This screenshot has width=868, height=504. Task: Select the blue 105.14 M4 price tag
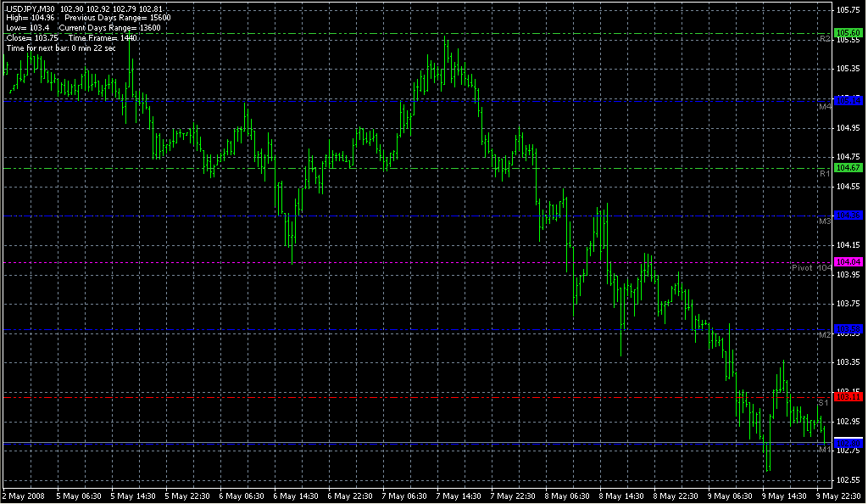[x=849, y=101]
